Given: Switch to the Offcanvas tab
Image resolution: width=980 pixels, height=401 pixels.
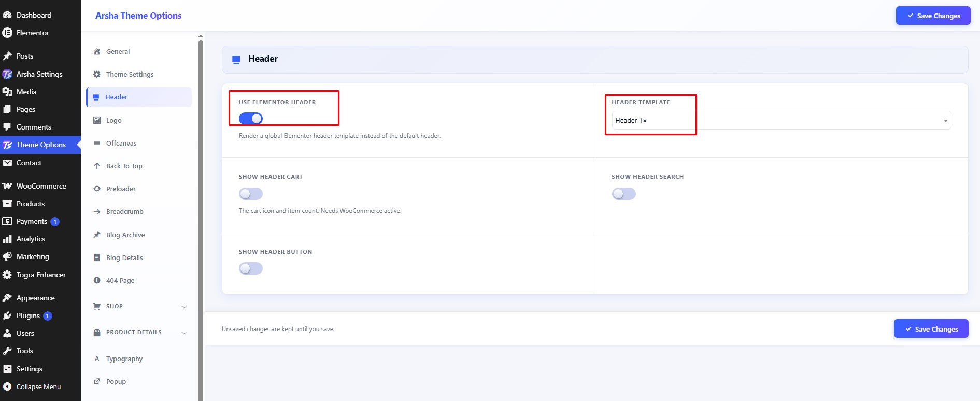Looking at the screenshot, I should pos(139,143).
